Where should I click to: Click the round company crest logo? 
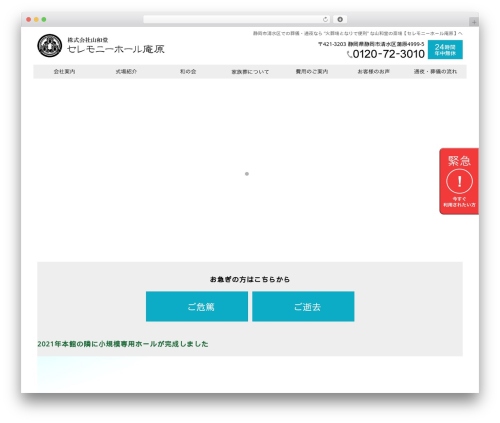click(x=49, y=46)
